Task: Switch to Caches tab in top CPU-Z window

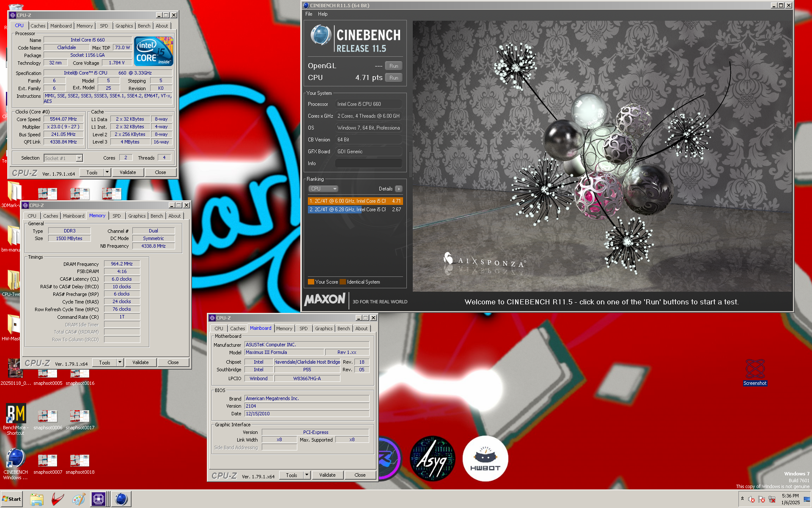Action: pos(38,26)
